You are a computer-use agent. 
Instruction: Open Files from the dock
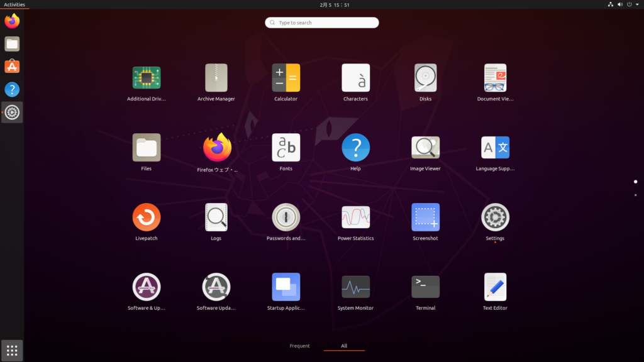coord(12,44)
